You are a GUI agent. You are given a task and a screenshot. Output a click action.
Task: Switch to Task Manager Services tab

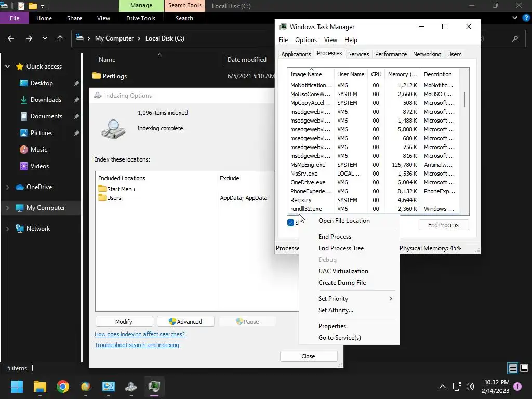(x=358, y=54)
